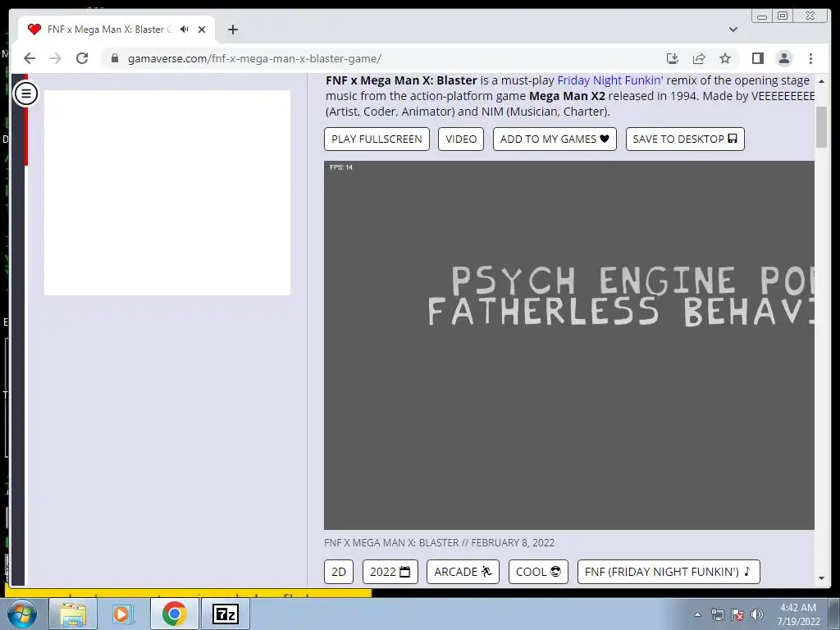Click ADD TO MY GAMES button
The width and height of the screenshot is (840, 630).
pyautogui.click(x=555, y=139)
